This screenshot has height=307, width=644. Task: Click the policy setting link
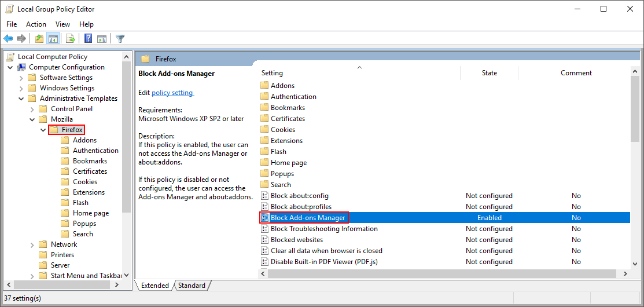tap(172, 93)
